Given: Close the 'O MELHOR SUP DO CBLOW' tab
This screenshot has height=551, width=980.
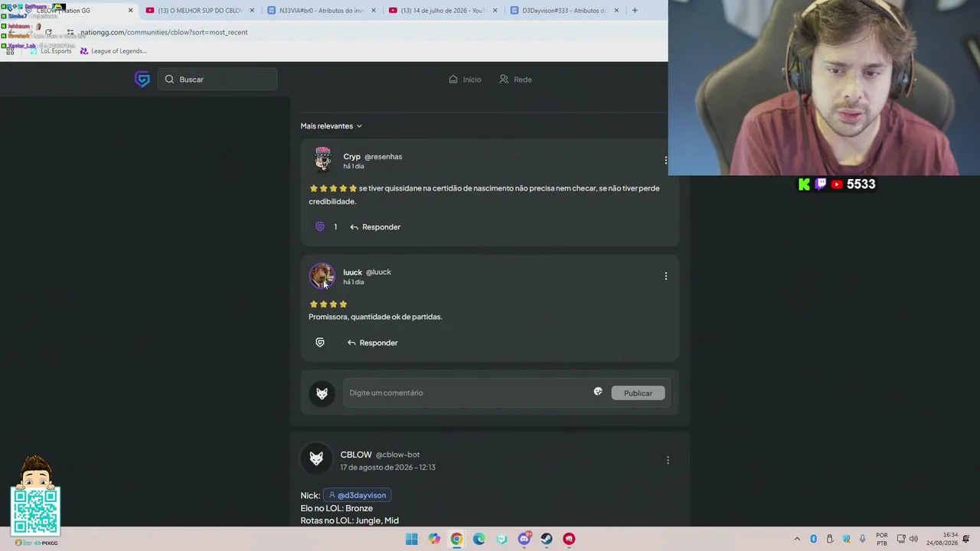Looking at the screenshot, I should coord(252,11).
